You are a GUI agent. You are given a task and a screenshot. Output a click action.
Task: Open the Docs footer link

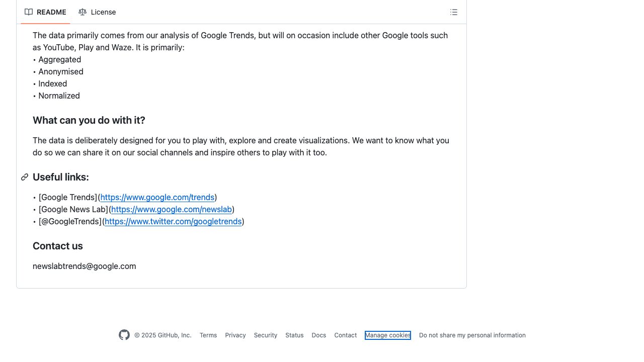pos(318,335)
